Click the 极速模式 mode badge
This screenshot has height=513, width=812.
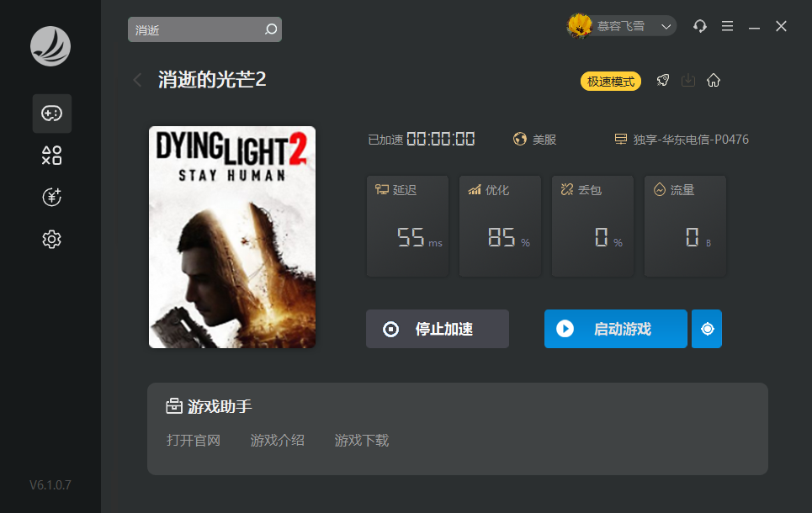click(x=611, y=82)
